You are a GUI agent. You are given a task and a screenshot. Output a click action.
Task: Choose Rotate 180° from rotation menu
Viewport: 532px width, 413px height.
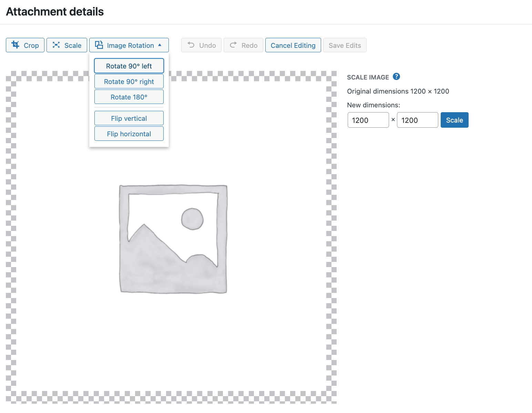coord(129,97)
